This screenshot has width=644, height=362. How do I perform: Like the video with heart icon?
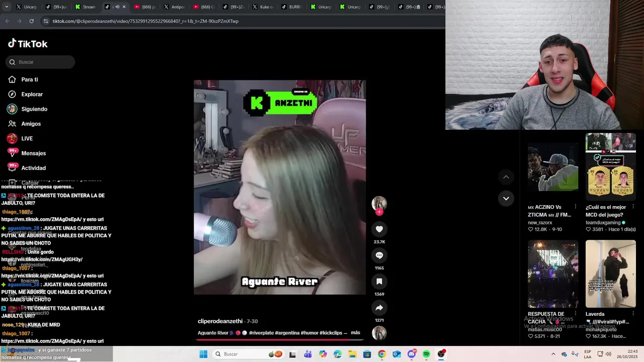click(x=379, y=229)
